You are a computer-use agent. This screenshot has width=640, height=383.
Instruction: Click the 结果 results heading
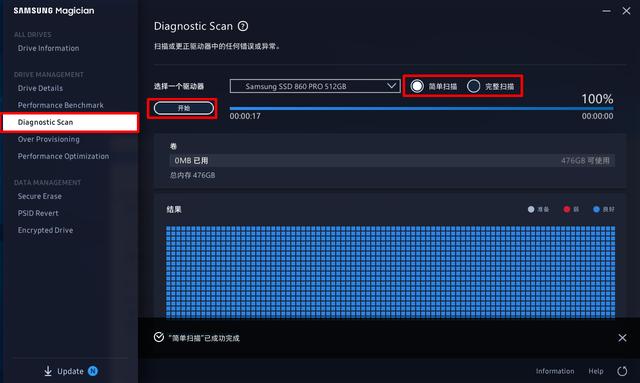click(x=174, y=209)
